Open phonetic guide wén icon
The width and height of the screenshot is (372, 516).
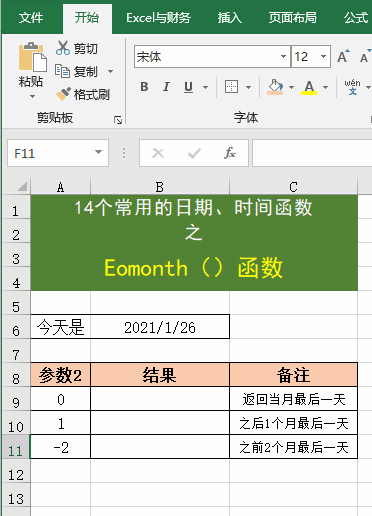352,87
